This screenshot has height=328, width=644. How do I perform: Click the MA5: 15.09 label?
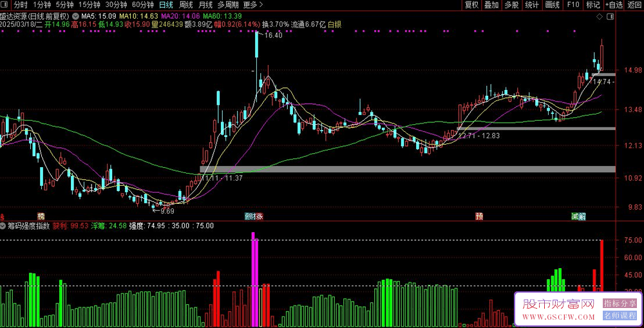99,16
